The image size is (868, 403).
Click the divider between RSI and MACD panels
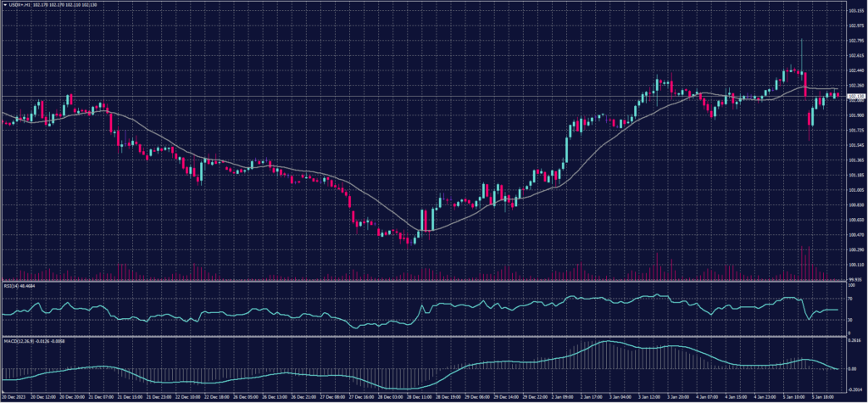(x=424, y=336)
